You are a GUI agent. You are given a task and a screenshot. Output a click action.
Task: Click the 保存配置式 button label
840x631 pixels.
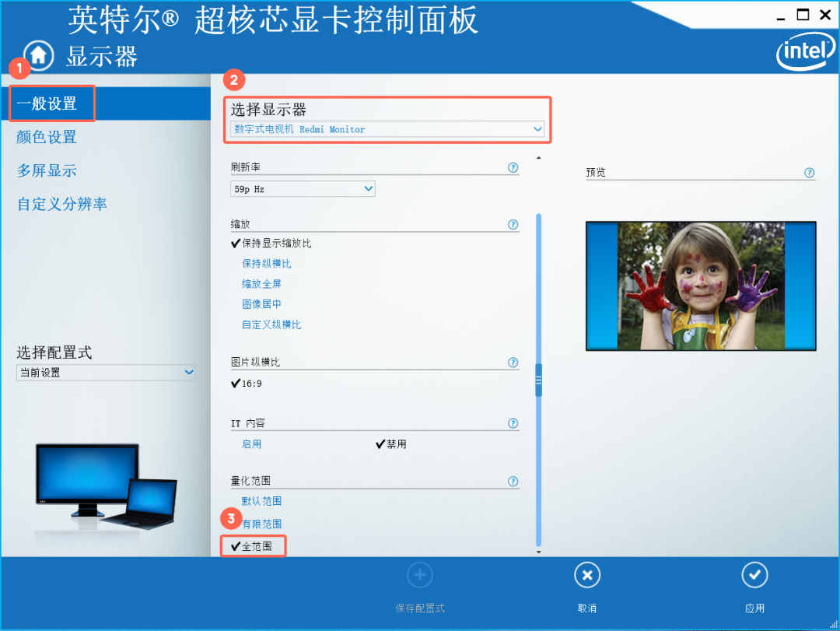pos(420,608)
